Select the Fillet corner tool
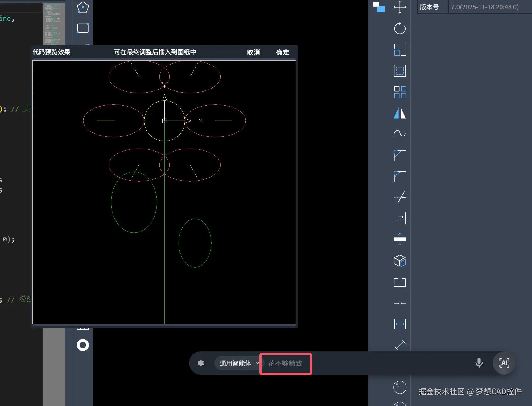Screen dimensions: 532x406 [x=399, y=176]
